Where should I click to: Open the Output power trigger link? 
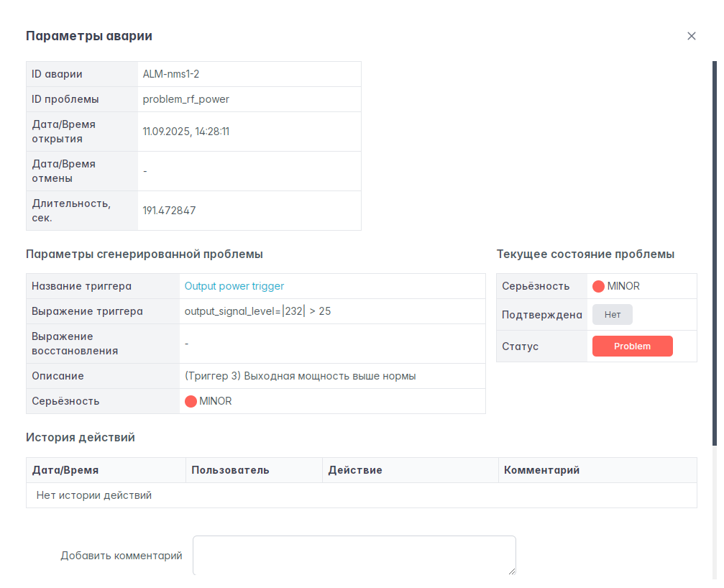[234, 286]
